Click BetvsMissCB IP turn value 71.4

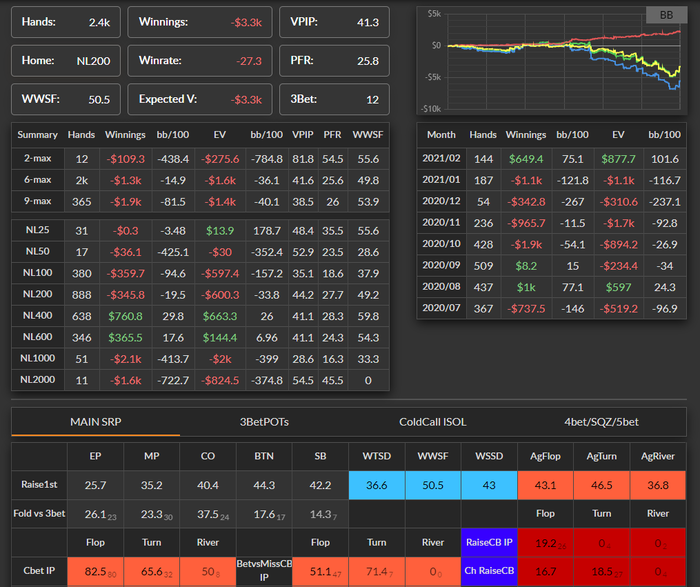[x=379, y=571]
